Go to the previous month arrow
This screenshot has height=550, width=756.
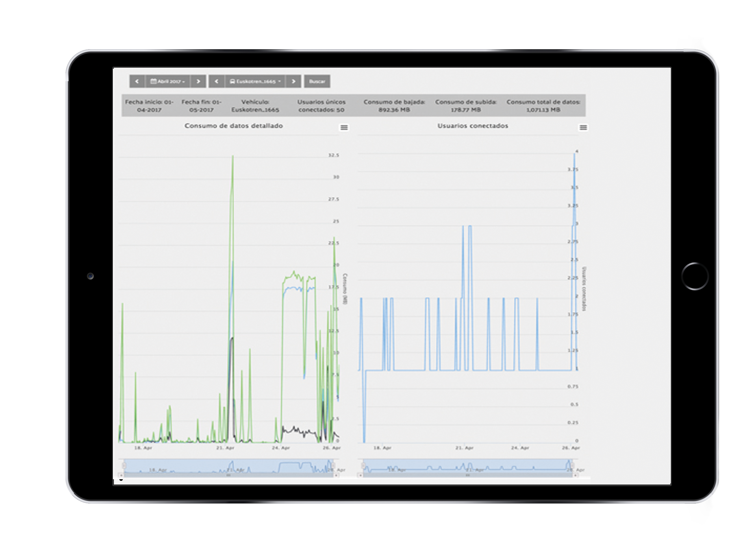(137, 81)
